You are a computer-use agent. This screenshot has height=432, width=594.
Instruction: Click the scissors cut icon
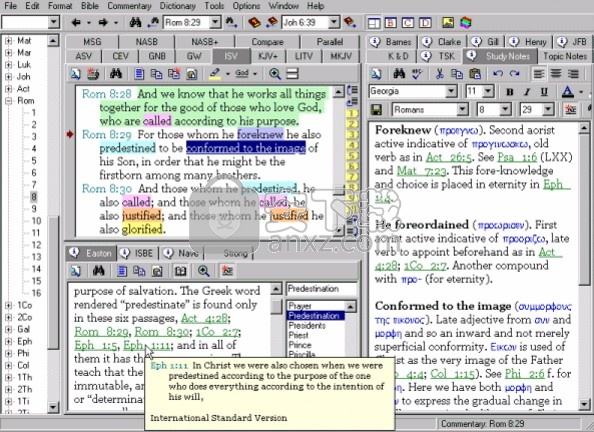tap(439, 74)
